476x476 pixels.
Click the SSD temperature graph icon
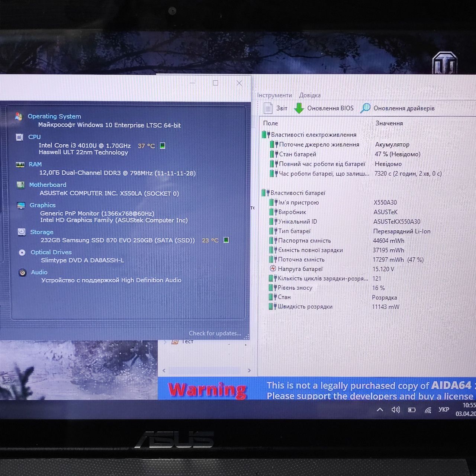[x=226, y=240]
